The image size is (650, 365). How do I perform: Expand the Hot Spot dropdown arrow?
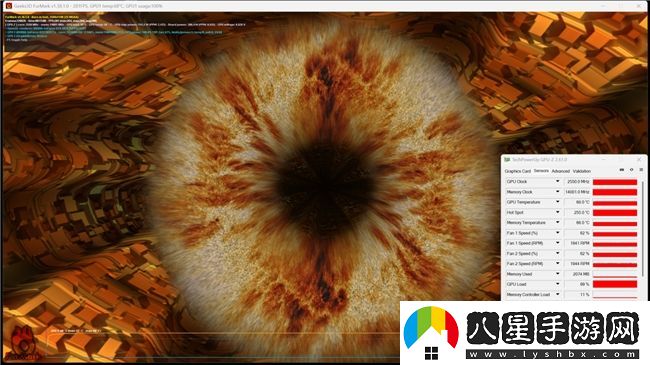557,212
